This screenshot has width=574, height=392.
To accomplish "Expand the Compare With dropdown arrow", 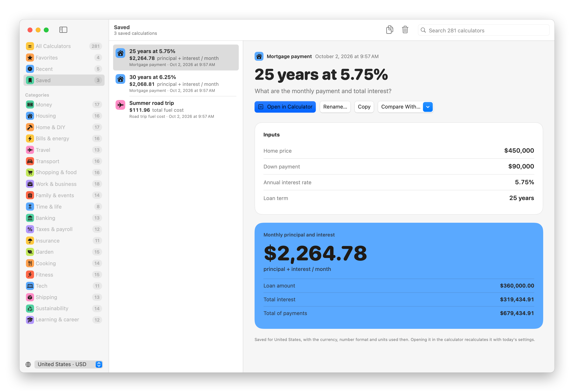I will pos(428,107).
